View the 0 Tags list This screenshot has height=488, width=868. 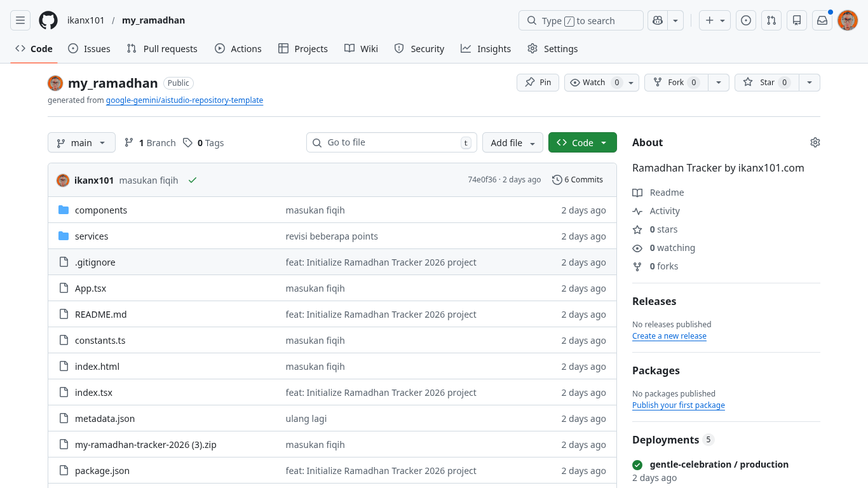click(x=203, y=143)
